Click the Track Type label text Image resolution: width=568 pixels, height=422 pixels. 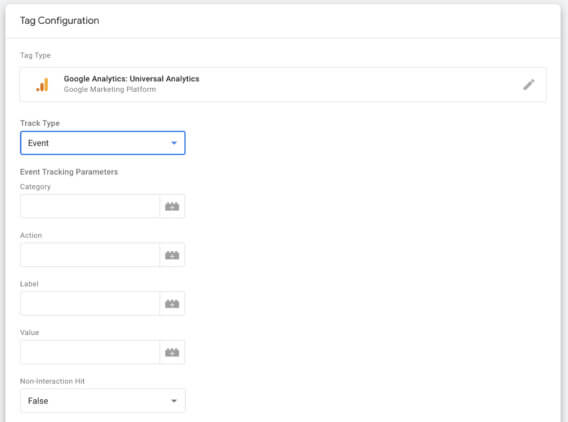39,123
